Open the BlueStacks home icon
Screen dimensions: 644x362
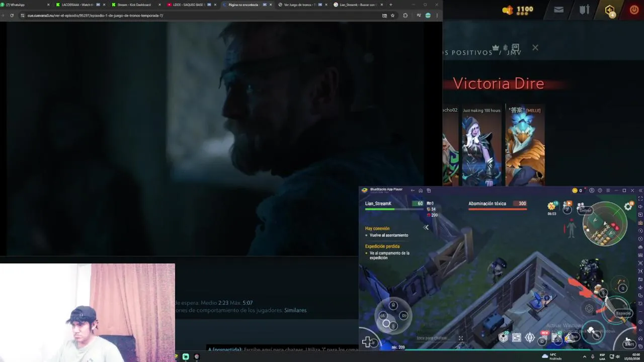(421, 191)
